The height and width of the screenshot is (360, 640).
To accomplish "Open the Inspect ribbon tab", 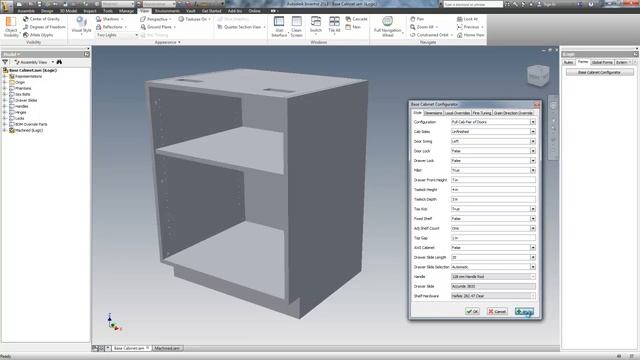I will pyautogui.click(x=90, y=11).
